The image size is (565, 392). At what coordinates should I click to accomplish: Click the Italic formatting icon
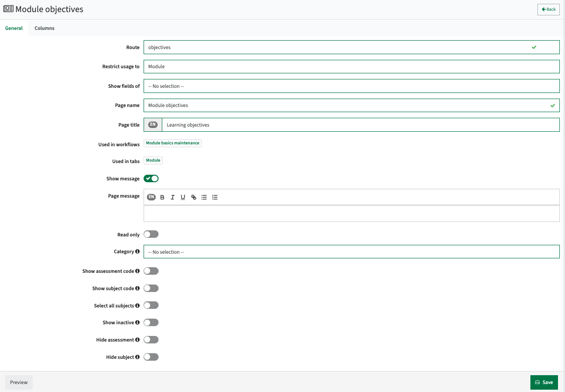coord(173,197)
